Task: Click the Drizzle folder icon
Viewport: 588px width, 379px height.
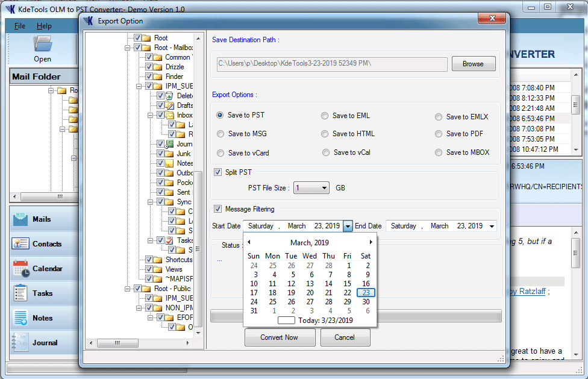Action: [x=158, y=67]
